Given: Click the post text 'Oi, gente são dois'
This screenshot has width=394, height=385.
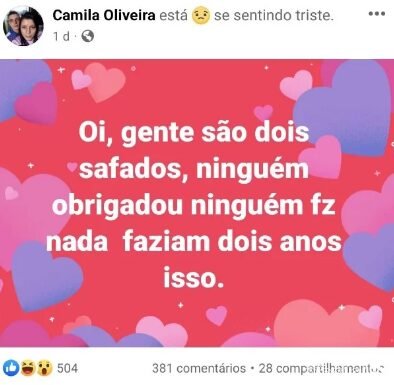Looking at the screenshot, I should [x=194, y=132].
